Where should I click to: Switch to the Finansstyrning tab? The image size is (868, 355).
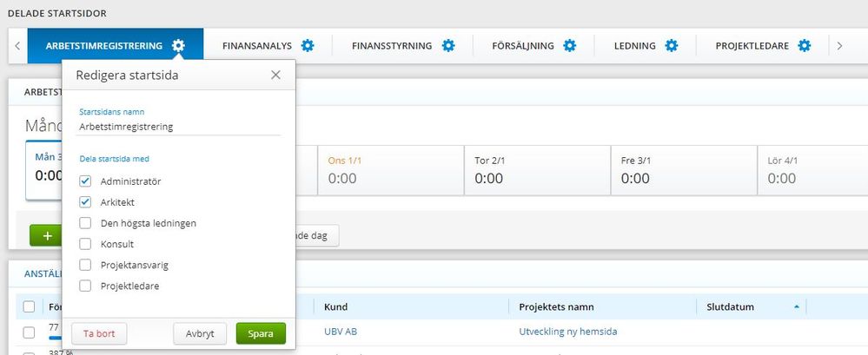(x=392, y=46)
